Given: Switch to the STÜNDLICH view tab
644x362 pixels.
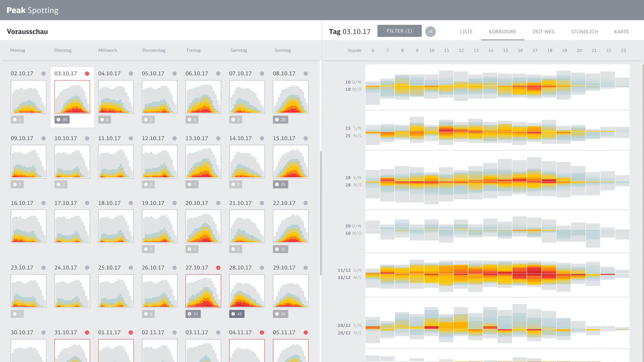Looking at the screenshot, I should pyautogui.click(x=585, y=32).
